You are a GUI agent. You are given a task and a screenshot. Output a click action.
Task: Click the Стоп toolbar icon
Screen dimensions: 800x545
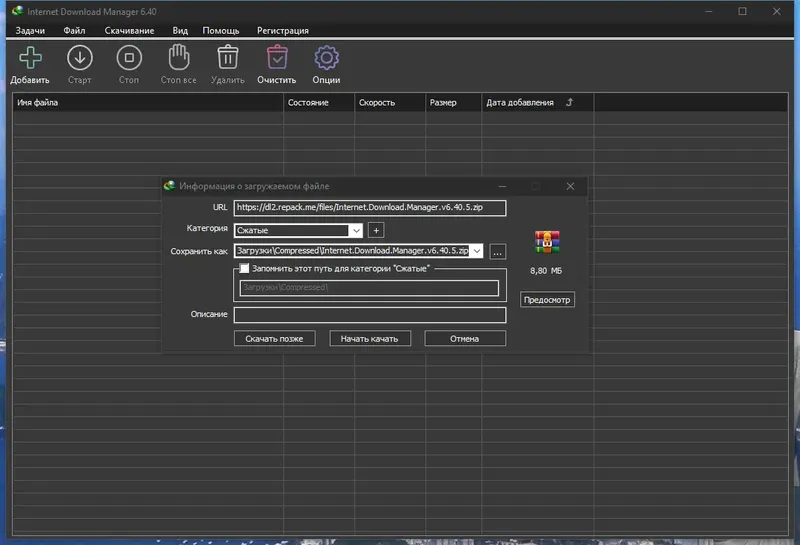pyautogui.click(x=129, y=58)
